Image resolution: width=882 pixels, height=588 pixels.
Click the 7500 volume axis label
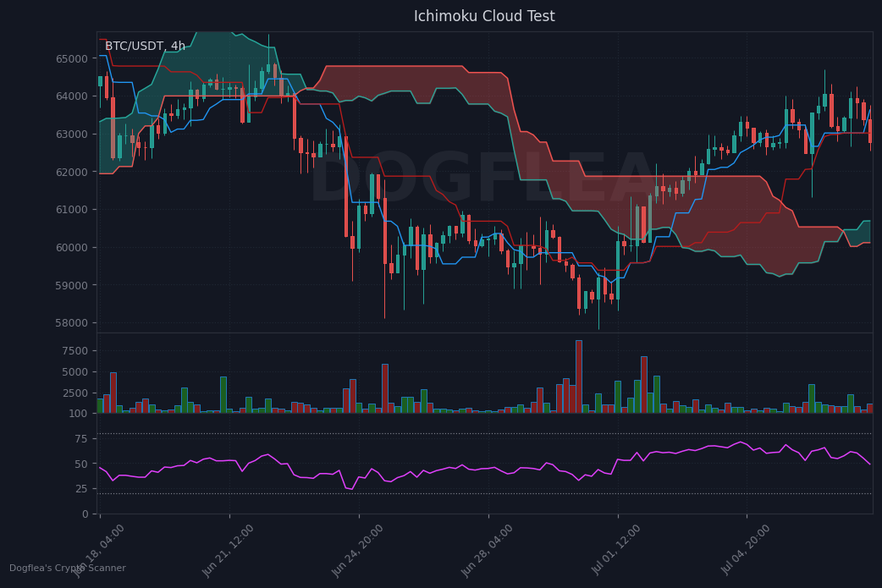(75, 351)
